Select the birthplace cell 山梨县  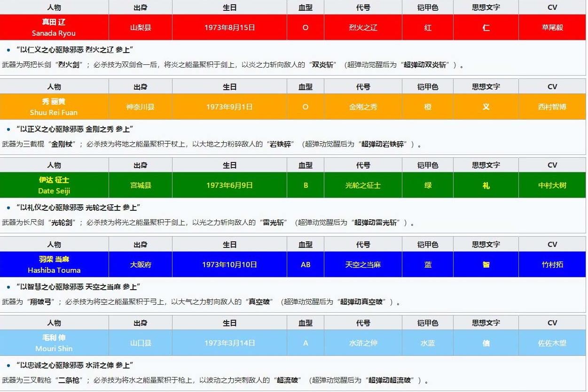click(x=141, y=27)
